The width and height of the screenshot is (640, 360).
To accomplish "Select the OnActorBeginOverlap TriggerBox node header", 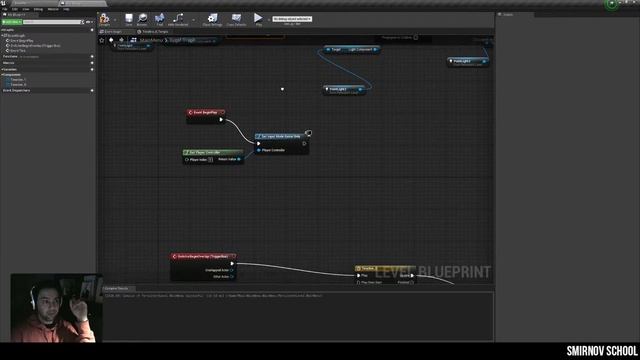I will pyautogui.click(x=203, y=256).
